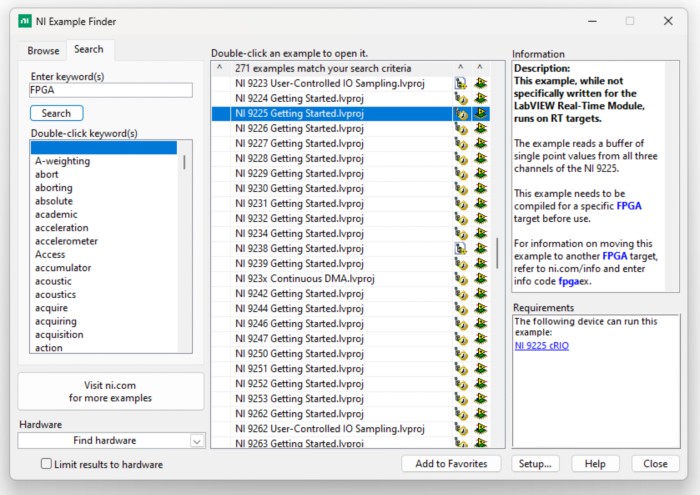Click the NI logo icon in title bar

coord(25,21)
